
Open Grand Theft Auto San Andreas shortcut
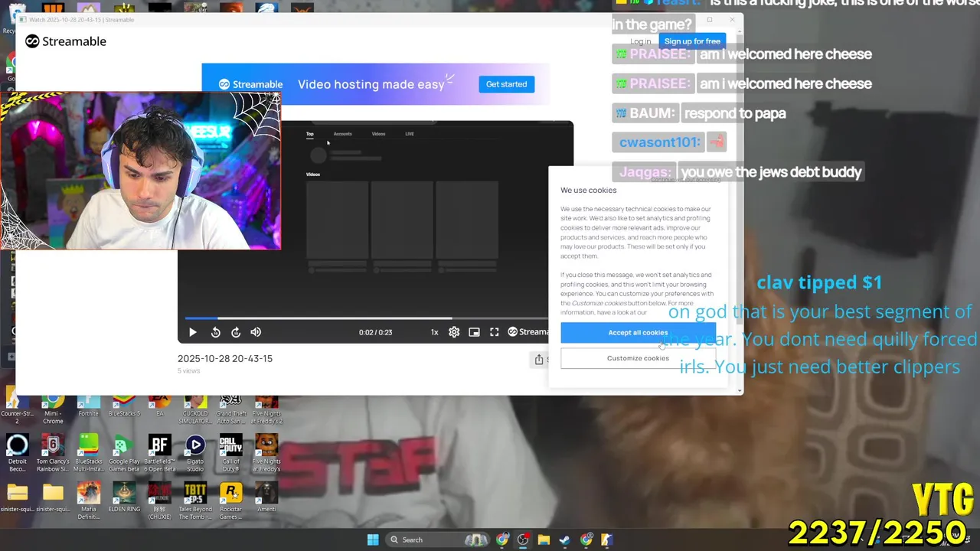pos(230,409)
